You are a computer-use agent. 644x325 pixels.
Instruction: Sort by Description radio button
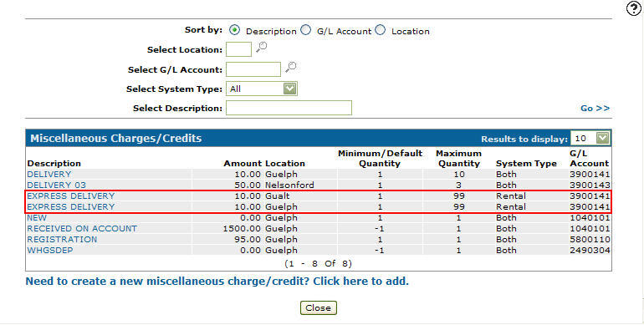click(x=234, y=30)
